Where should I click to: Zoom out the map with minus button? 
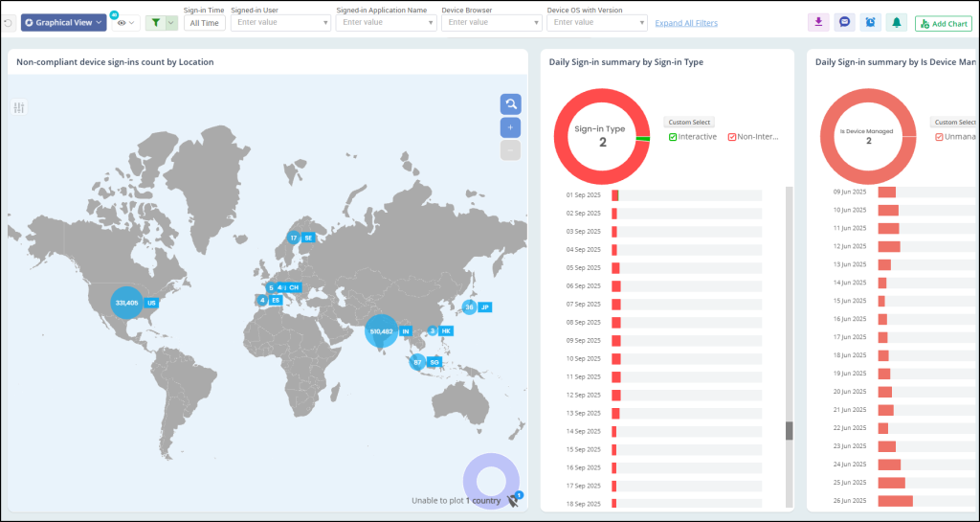point(511,150)
